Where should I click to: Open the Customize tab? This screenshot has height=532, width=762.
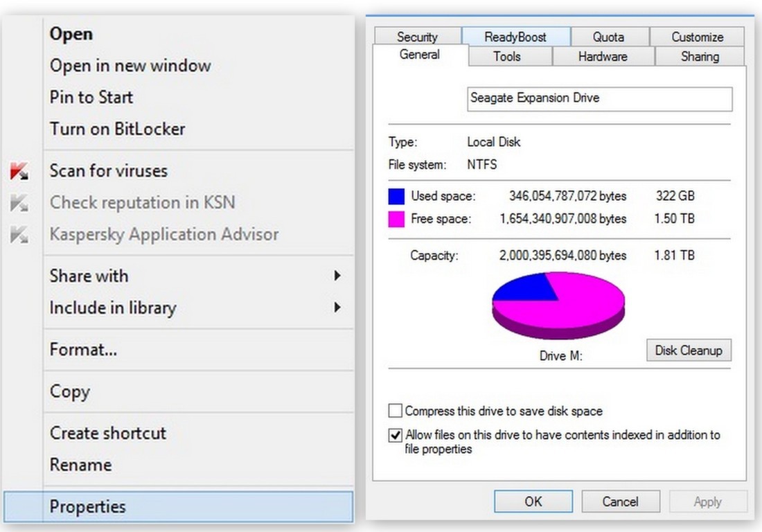point(697,37)
